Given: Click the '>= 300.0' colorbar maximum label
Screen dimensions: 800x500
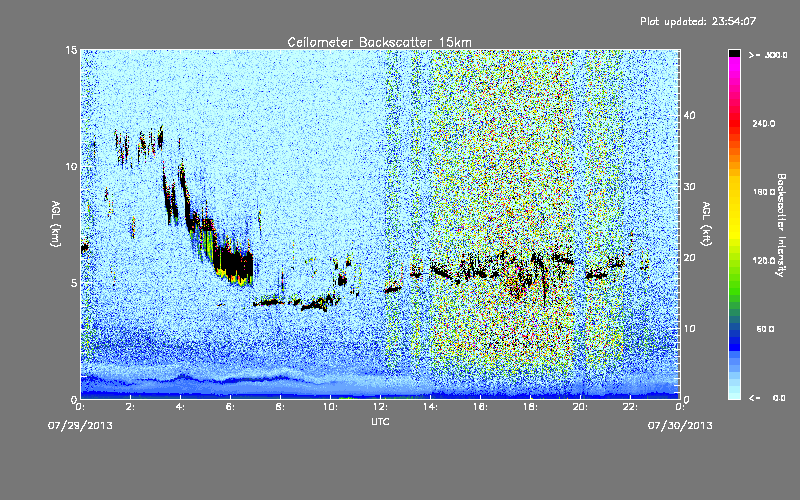Looking at the screenshot, I should point(768,55).
